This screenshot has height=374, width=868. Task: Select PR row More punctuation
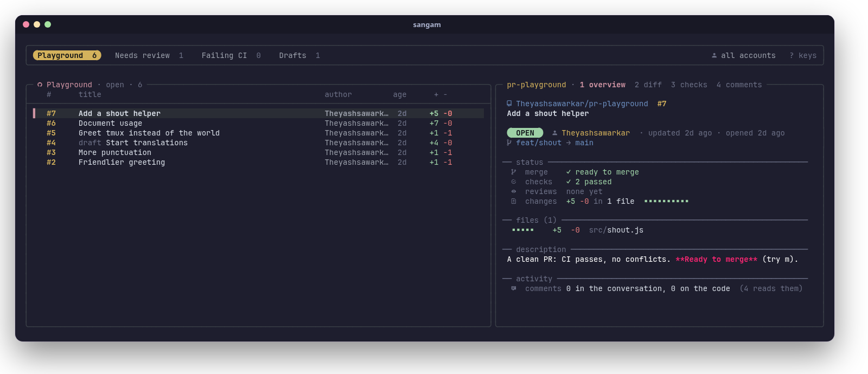pyautogui.click(x=258, y=152)
